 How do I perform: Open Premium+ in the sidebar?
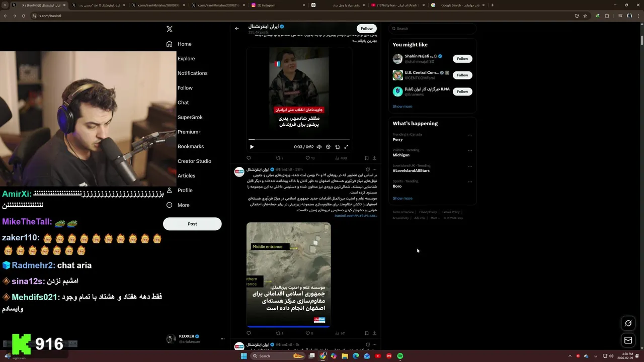(189, 132)
